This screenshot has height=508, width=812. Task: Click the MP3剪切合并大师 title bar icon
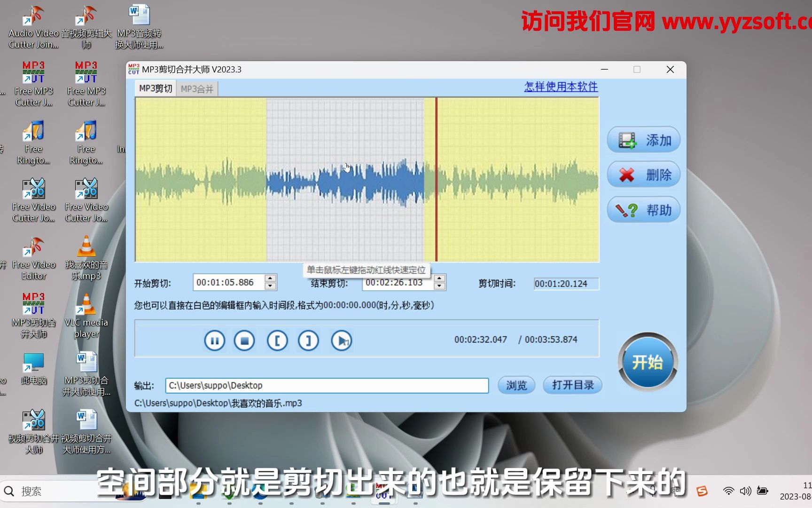coord(133,69)
